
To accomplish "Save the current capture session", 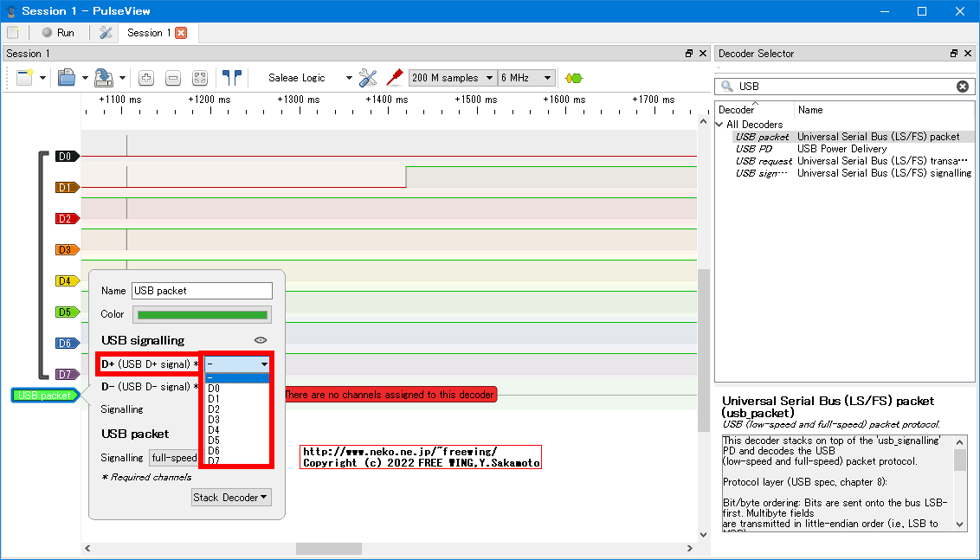I will point(102,77).
